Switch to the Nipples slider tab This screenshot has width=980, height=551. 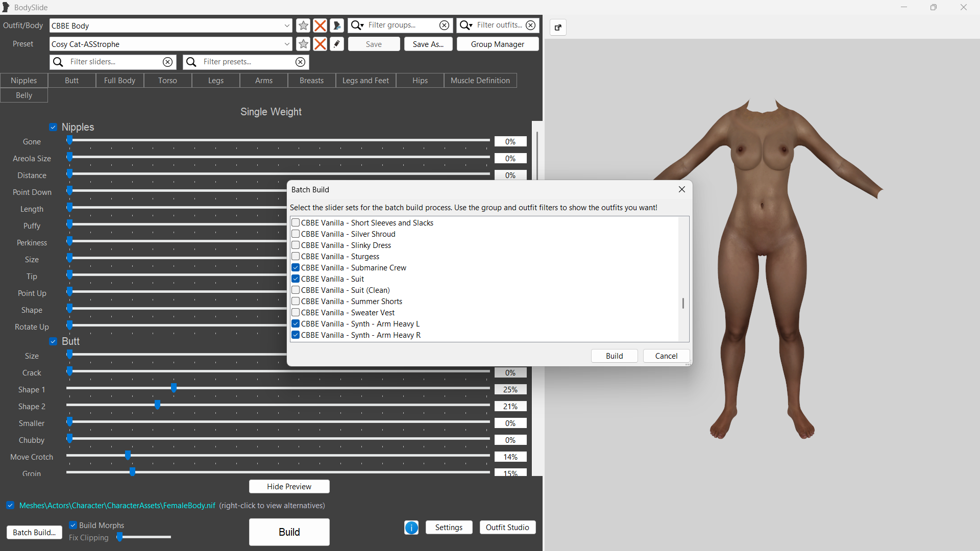click(24, 81)
